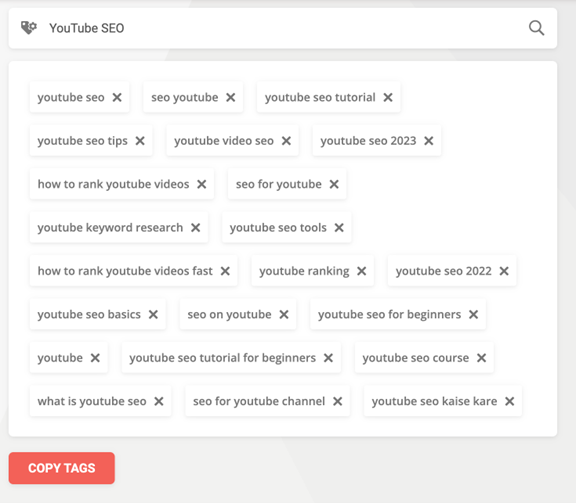Click the search magnifier icon
This screenshot has width=576, height=503.
coord(536,28)
